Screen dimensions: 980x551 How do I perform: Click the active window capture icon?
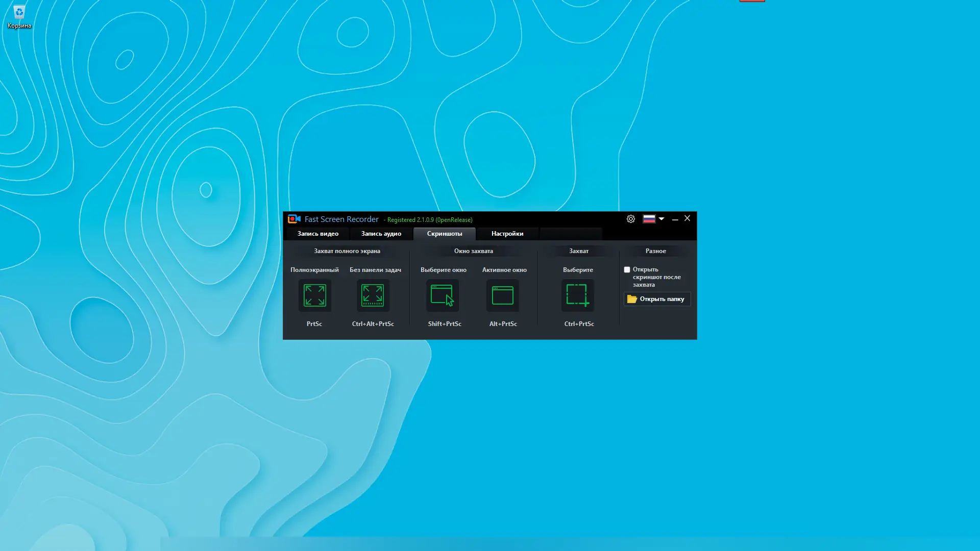pyautogui.click(x=503, y=295)
